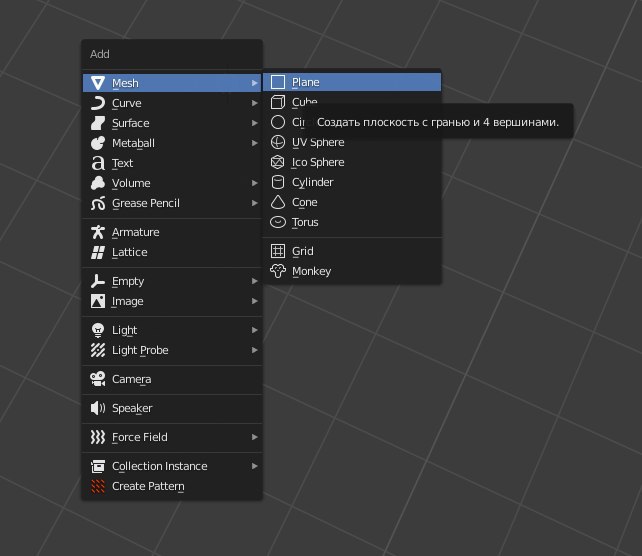Click the Lattice icon
The width and height of the screenshot is (642, 556).
click(98, 252)
